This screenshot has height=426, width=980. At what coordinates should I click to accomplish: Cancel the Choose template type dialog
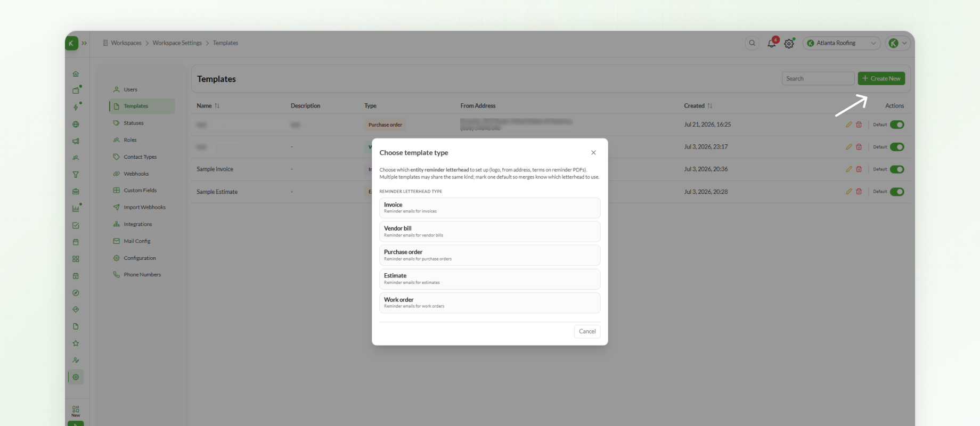click(587, 331)
